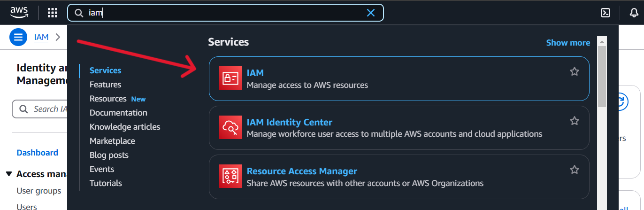Open User groups in IAM sidebar

point(39,191)
